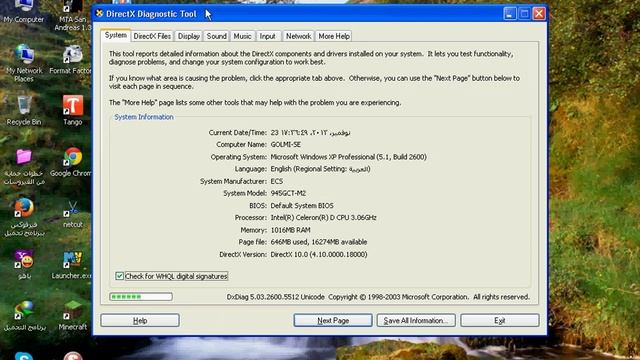The width and height of the screenshot is (640, 360).
Task: Click the Microsoft Windows XP Professional text
Action: pos(349,157)
